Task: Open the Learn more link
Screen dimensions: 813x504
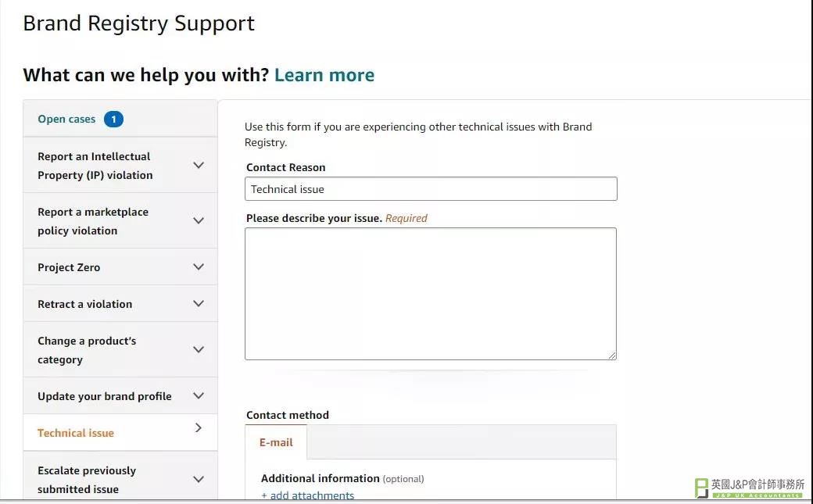Action: pyautogui.click(x=324, y=75)
